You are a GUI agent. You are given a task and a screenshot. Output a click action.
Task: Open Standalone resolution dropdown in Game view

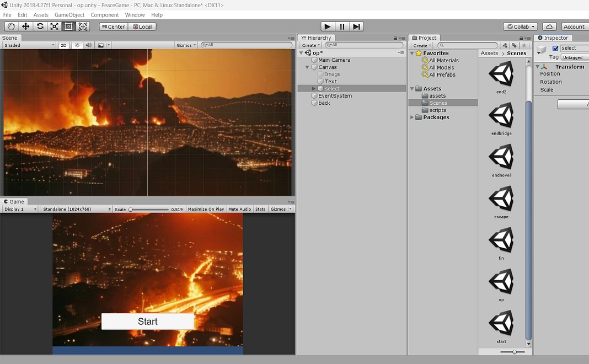coord(77,209)
